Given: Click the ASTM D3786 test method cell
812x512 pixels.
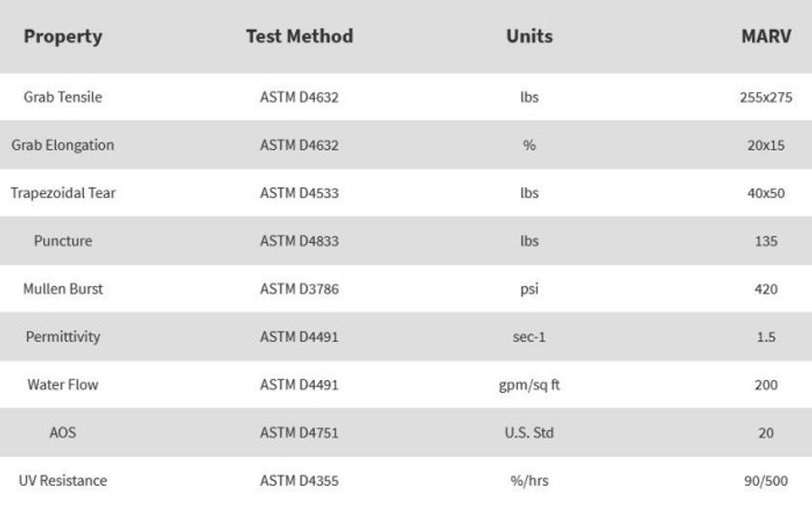Looking at the screenshot, I should tap(299, 289).
